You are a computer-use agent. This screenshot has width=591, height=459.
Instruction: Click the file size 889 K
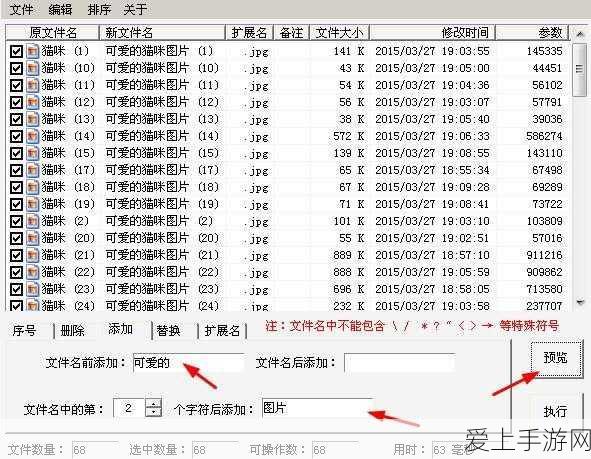349,255
